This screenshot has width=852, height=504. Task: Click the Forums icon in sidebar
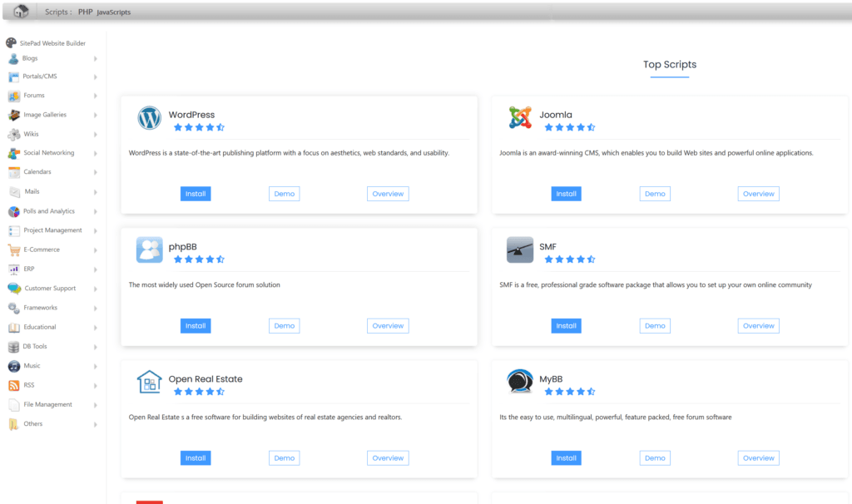click(x=14, y=96)
